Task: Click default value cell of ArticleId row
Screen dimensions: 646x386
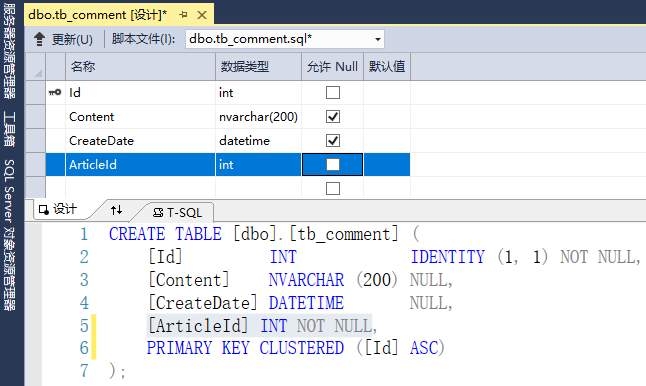Action: click(387, 165)
